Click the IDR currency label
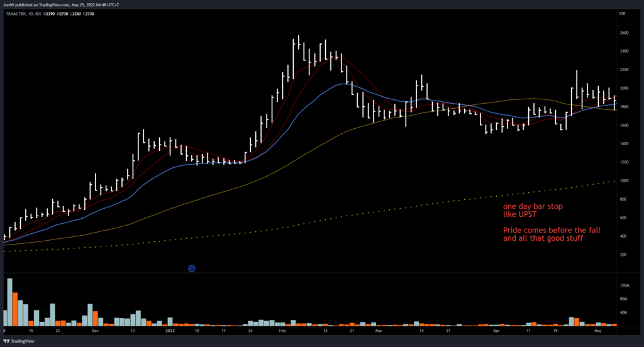The image size is (644, 347). point(622,13)
